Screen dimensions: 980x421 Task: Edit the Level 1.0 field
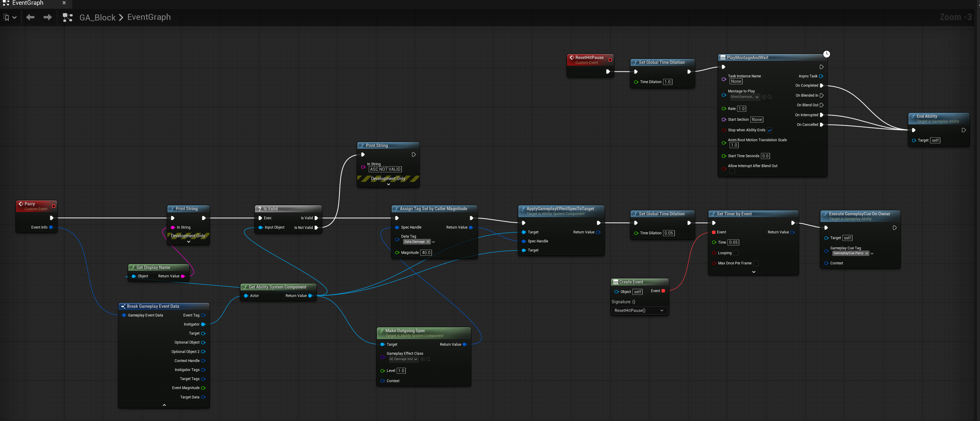[401, 371]
